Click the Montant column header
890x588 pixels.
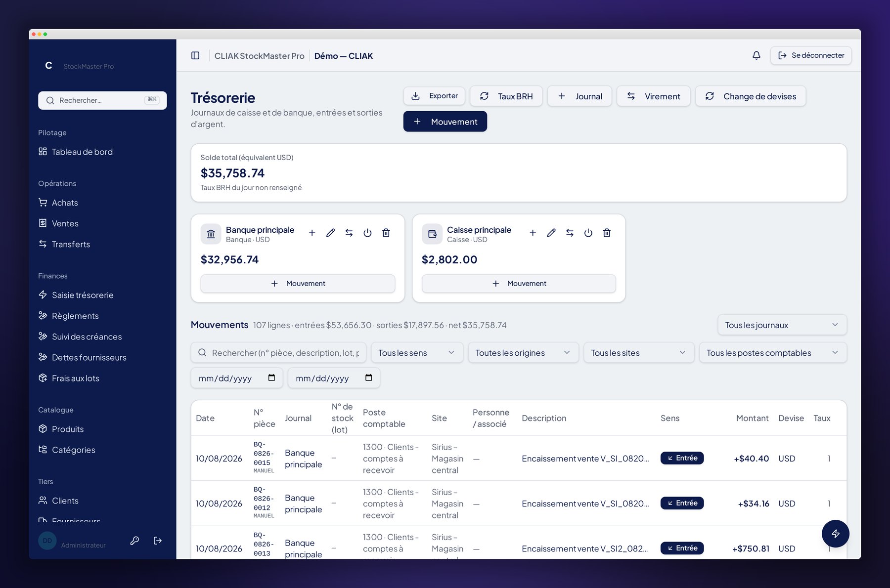pyautogui.click(x=752, y=418)
